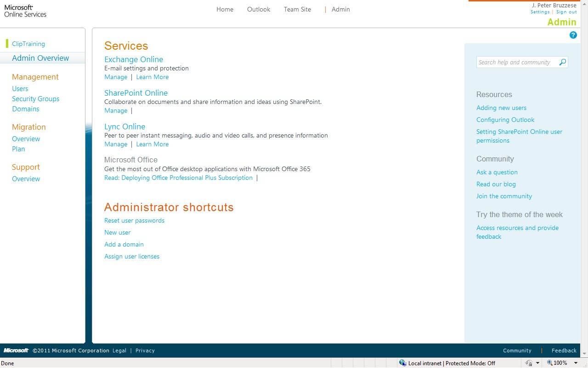The width and height of the screenshot is (588, 368).
Task: Open Adding new users resource link
Action: click(x=501, y=108)
